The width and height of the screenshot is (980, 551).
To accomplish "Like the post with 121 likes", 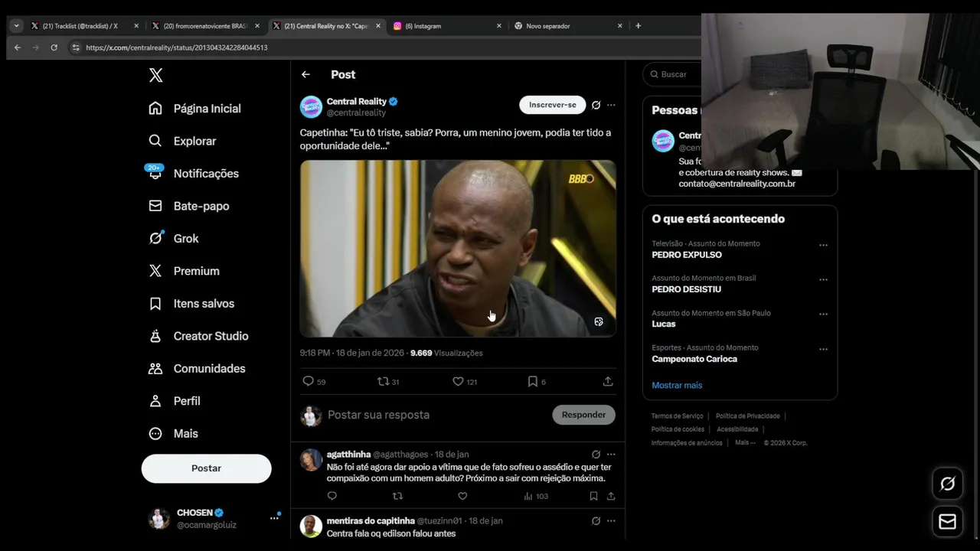I will click(x=464, y=381).
